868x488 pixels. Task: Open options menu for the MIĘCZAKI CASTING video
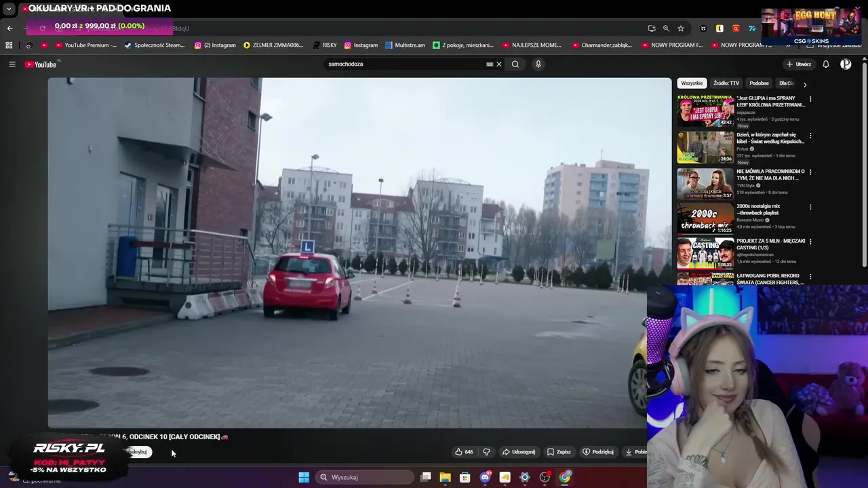point(810,242)
